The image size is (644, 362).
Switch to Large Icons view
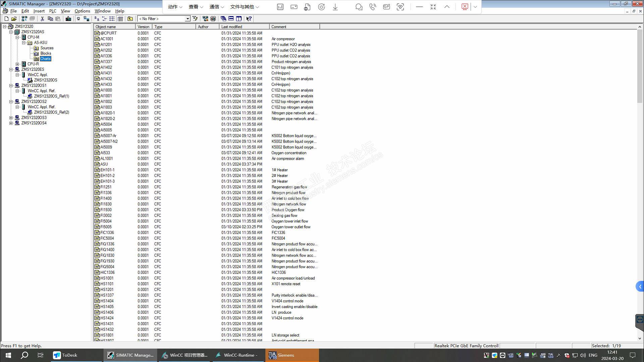pyautogui.click(x=97, y=19)
